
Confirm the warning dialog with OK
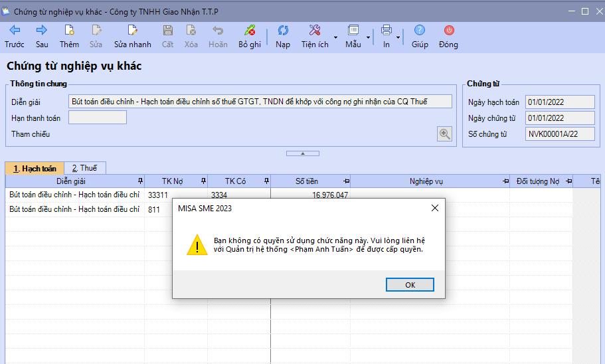(x=410, y=285)
